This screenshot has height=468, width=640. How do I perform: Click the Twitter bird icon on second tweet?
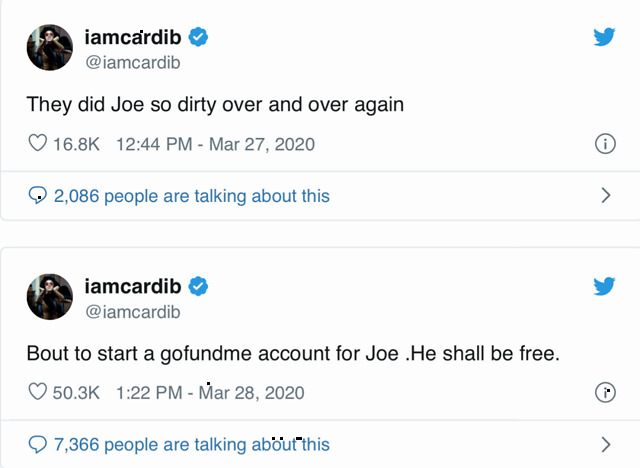[x=603, y=287]
